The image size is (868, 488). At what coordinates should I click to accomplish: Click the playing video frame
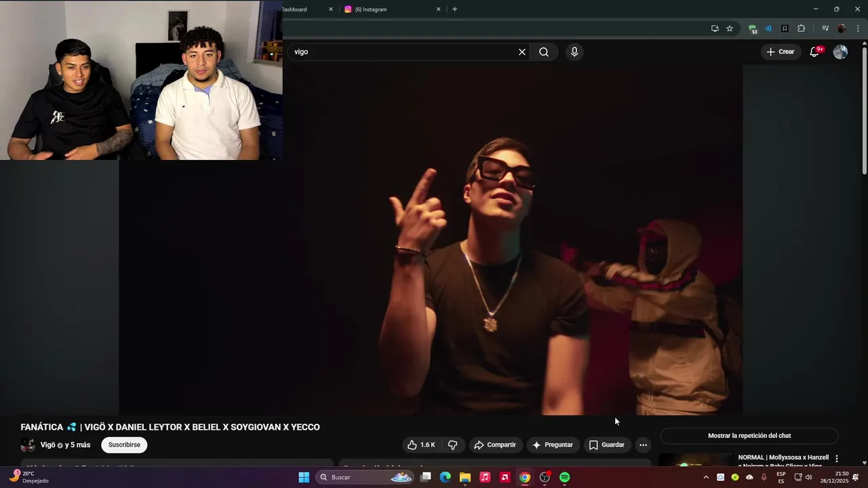[431, 239]
